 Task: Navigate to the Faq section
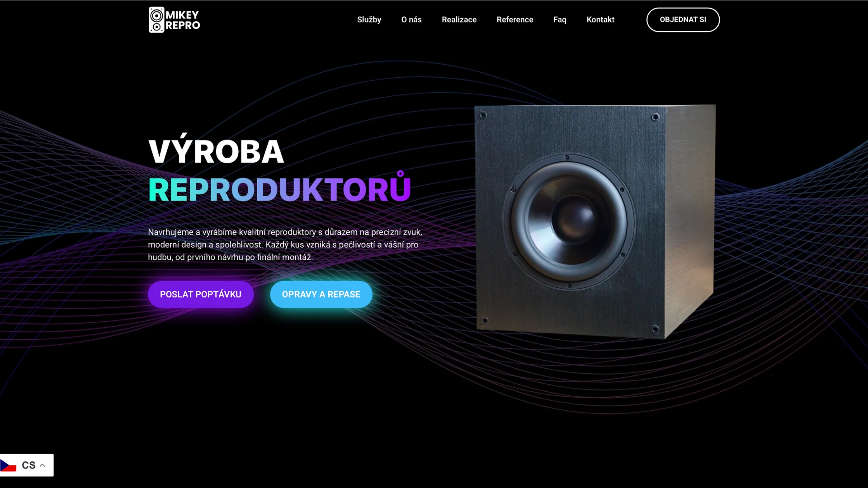tap(560, 19)
